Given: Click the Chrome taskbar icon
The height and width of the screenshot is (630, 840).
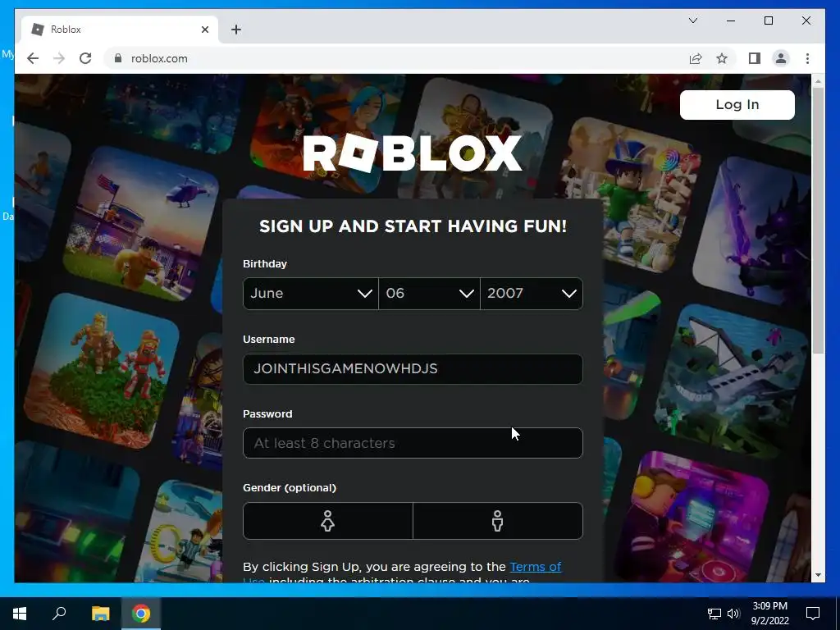Looking at the screenshot, I should pos(141,614).
